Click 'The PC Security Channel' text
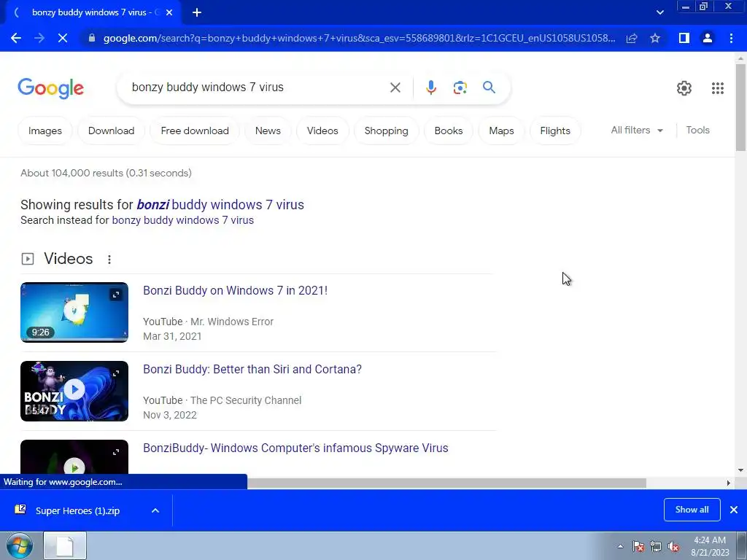Viewport: 747px width, 560px height. point(246,400)
